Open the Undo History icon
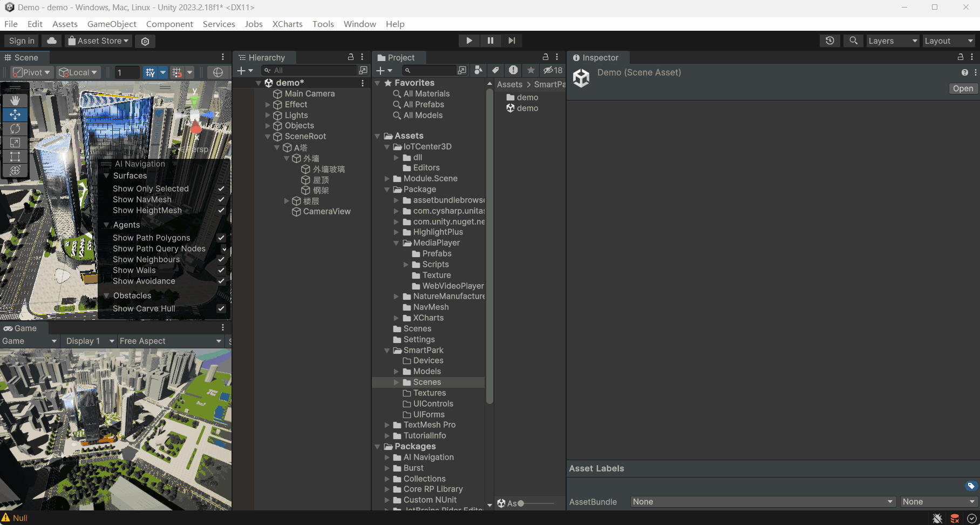Image resolution: width=980 pixels, height=525 pixels. tap(830, 41)
